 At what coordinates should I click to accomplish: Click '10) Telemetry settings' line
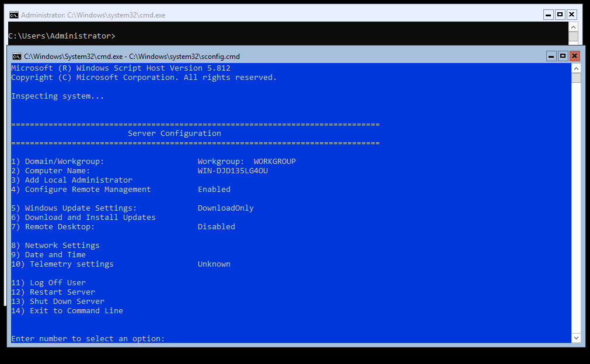pyautogui.click(x=62, y=264)
